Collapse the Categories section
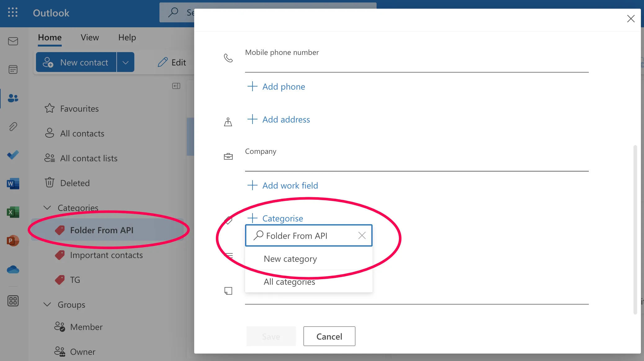This screenshot has height=361, width=644. [x=47, y=207]
